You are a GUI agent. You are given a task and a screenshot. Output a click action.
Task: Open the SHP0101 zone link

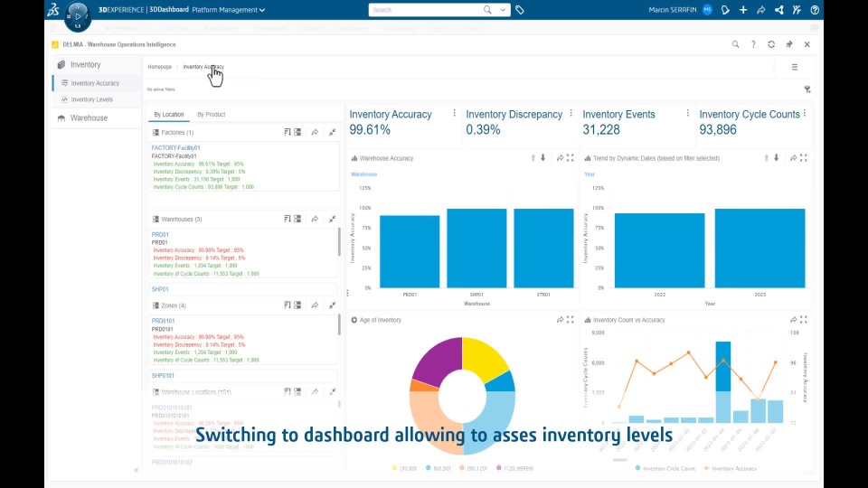164,376
